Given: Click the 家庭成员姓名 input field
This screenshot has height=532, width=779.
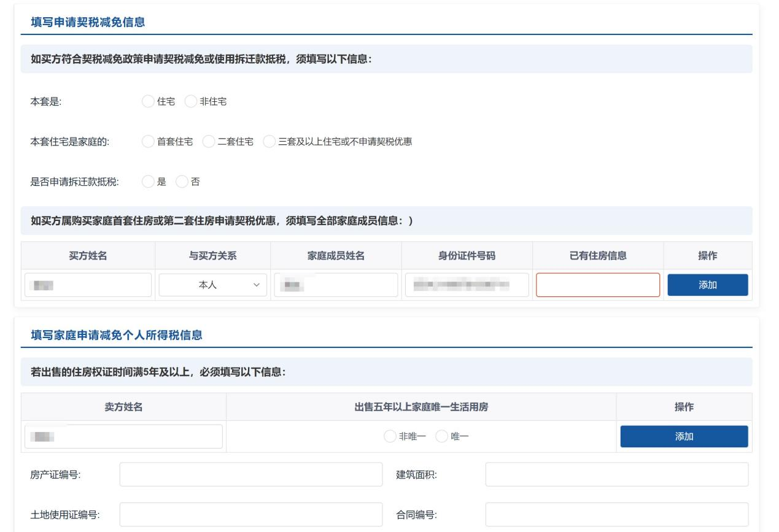Looking at the screenshot, I should coord(336,285).
